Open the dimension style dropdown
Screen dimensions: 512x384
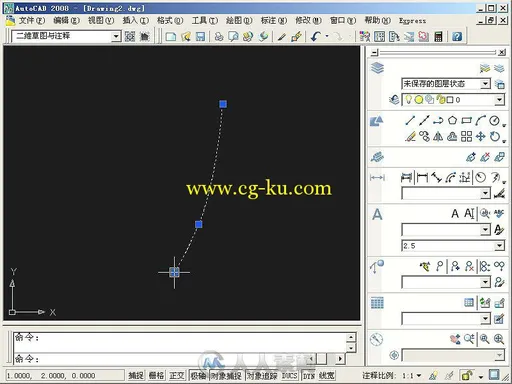[485, 193]
